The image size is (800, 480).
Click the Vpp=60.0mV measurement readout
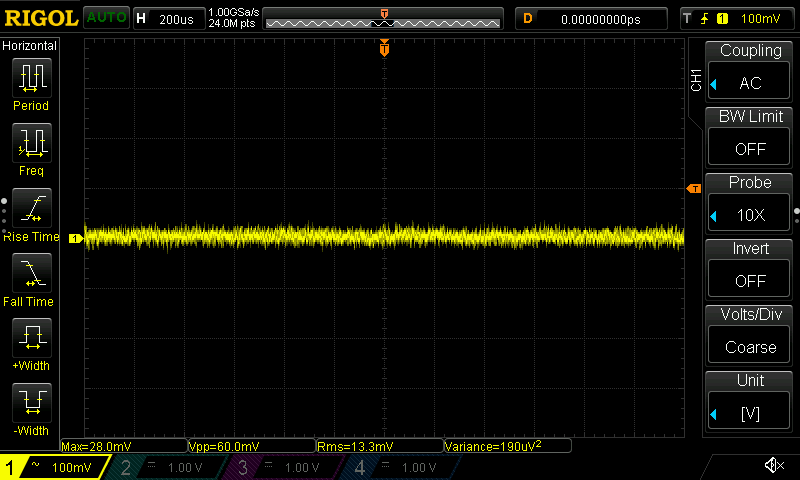pos(250,446)
